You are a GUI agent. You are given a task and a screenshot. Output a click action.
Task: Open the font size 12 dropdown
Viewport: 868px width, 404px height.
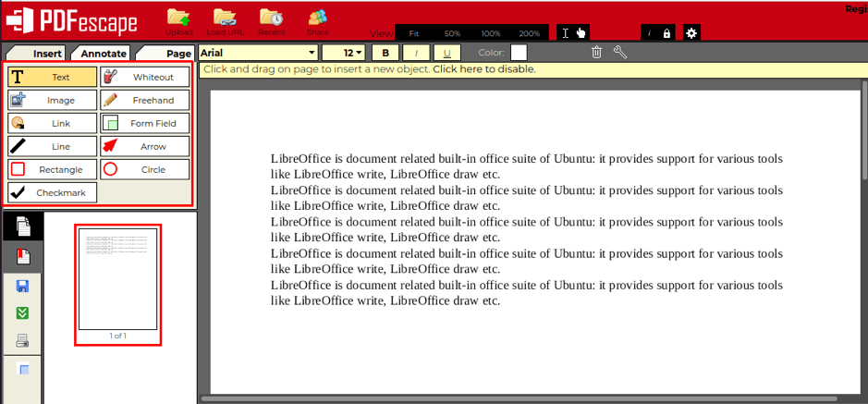[344, 53]
